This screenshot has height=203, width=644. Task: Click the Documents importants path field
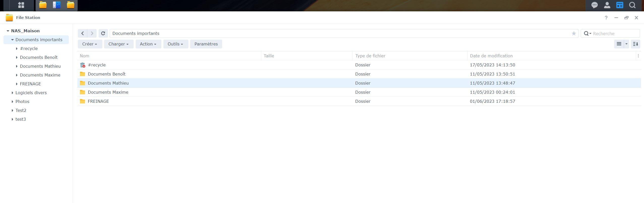coord(344,33)
